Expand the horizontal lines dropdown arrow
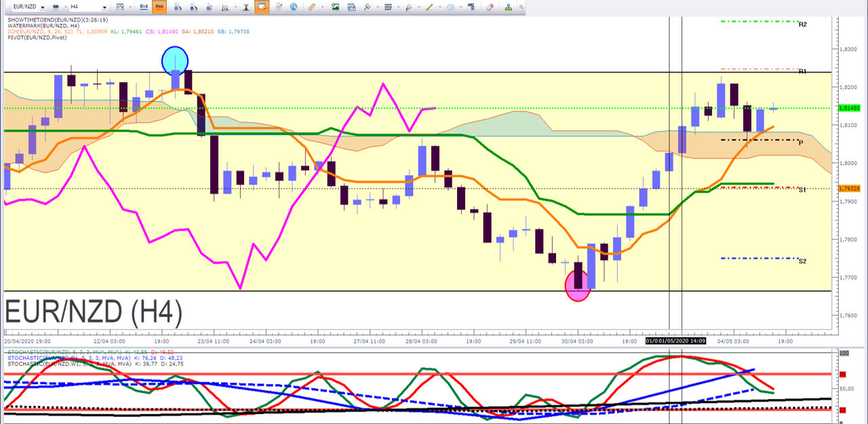Viewport: 868px width, 424px height. (x=398, y=7)
